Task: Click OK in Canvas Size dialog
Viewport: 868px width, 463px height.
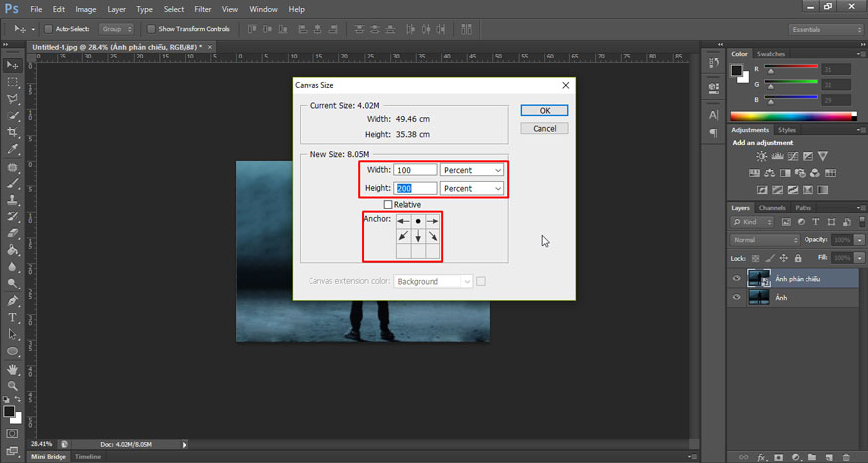Action: tap(545, 111)
